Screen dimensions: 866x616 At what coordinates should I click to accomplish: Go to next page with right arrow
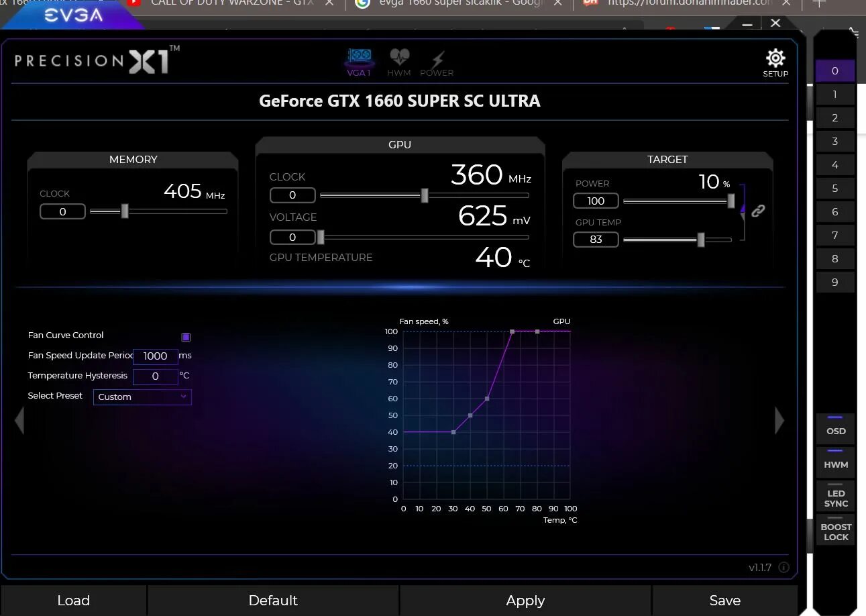779,421
